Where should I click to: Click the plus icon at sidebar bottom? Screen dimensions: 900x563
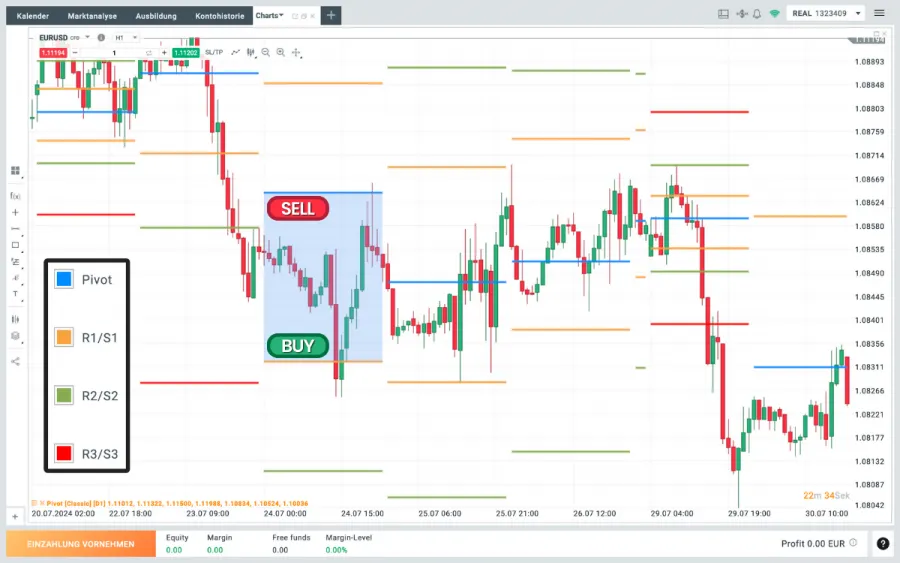pyautogui.click(x=15, y=517)
